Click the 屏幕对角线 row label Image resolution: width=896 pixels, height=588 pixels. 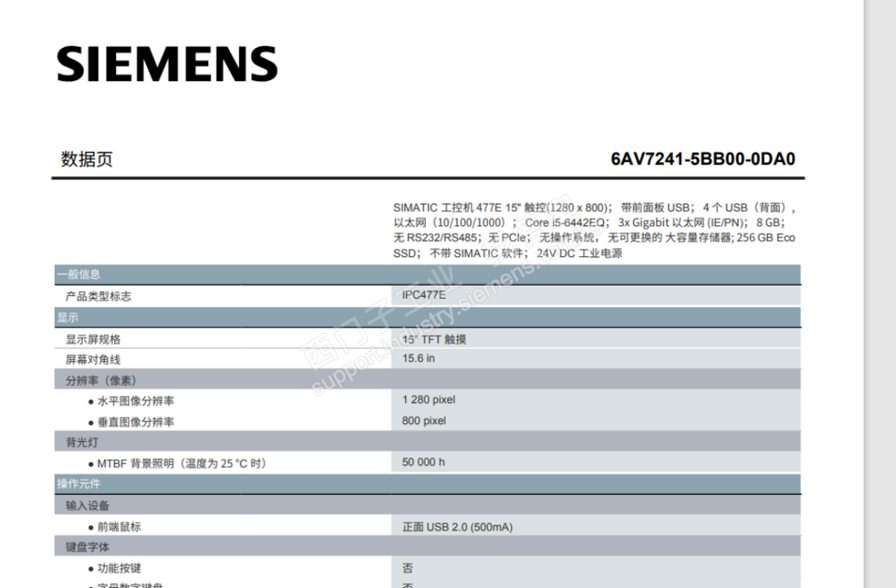[93, 359]
